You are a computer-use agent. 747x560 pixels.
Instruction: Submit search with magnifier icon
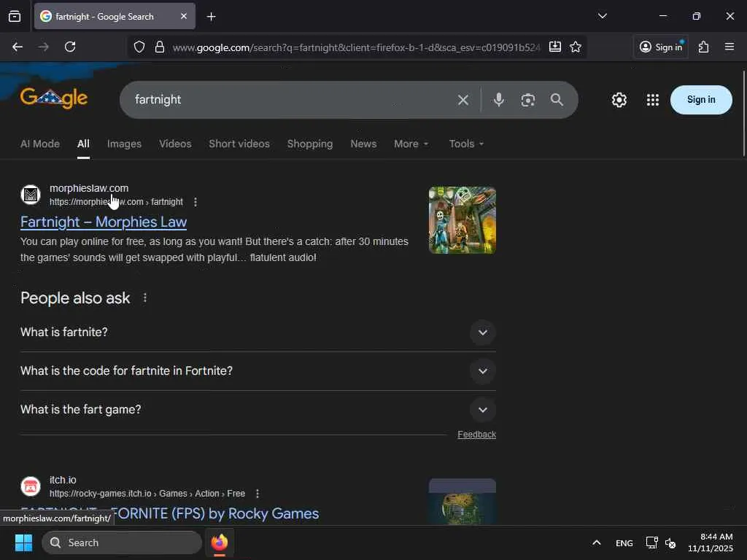coord(557,100)
